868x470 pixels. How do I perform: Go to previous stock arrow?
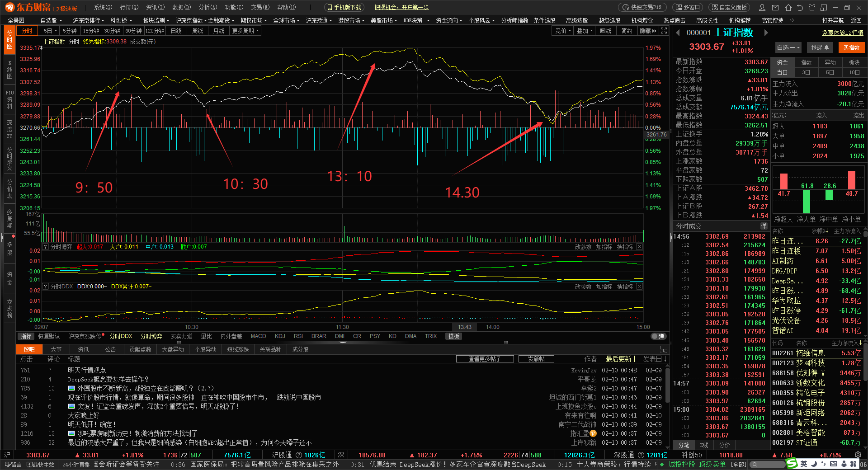click(x=678, y=33)
